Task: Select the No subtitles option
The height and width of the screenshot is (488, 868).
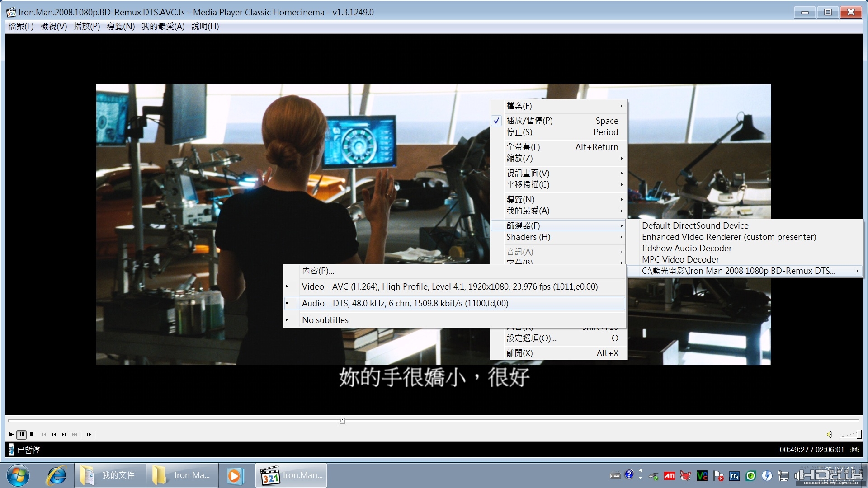Action: click(325, 320)
